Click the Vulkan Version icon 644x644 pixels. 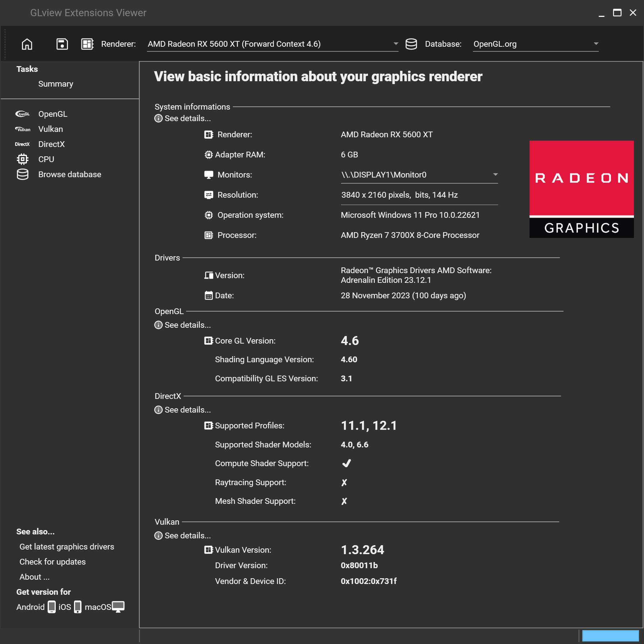[x=208, y=550]
